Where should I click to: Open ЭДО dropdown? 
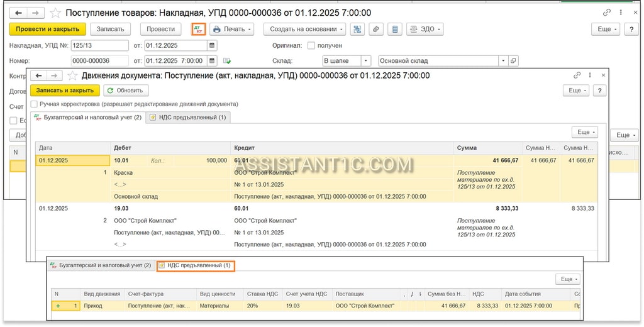click(425, 29)
